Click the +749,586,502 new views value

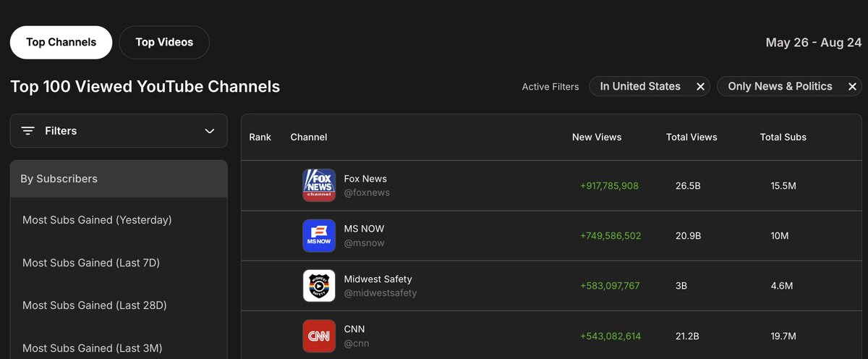pos(610,236)
